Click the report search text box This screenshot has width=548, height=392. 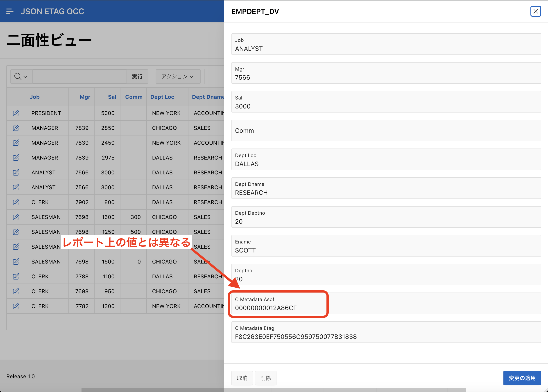point(80,77)
